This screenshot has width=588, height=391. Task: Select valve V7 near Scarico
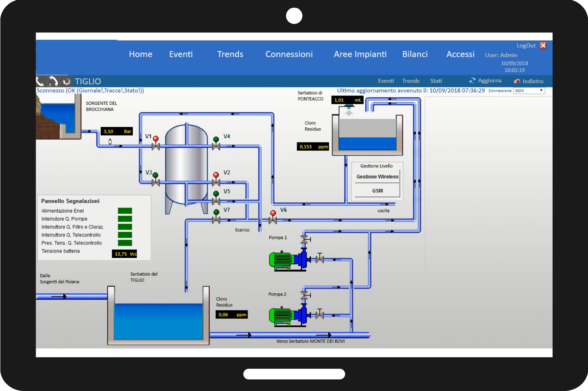click(216, 217)
